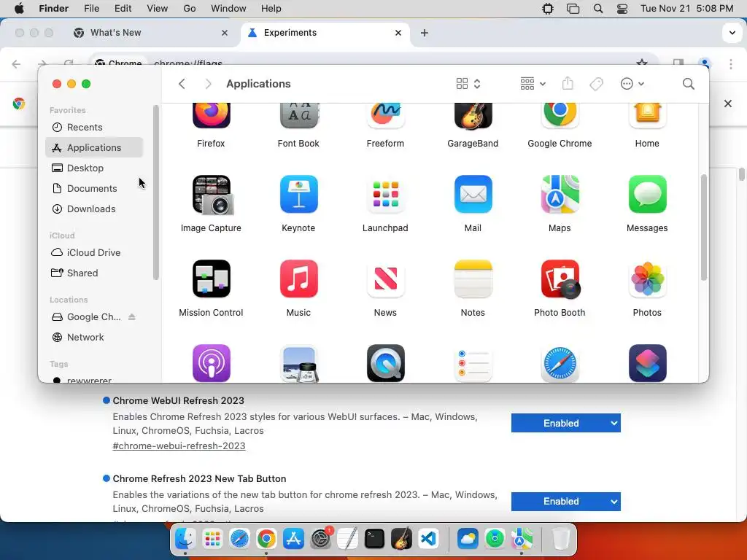The height and width of the screenshot is (560, 747).
Task: Open App Store from the Dock
Action: coord(293,539)
